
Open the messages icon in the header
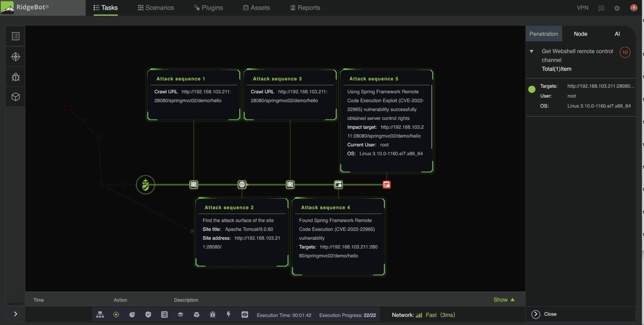(x=601, y=8)
